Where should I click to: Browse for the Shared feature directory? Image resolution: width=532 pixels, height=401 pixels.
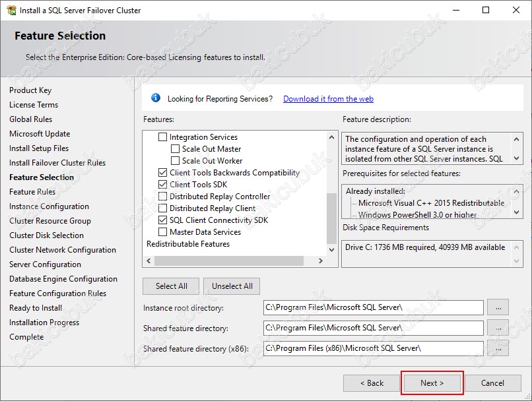(x=498, y=328)
